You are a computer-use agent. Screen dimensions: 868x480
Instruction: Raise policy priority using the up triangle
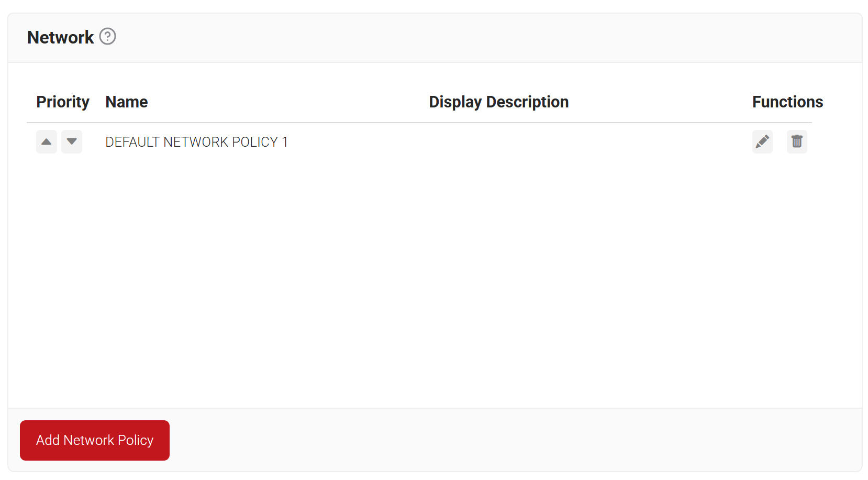47,141
